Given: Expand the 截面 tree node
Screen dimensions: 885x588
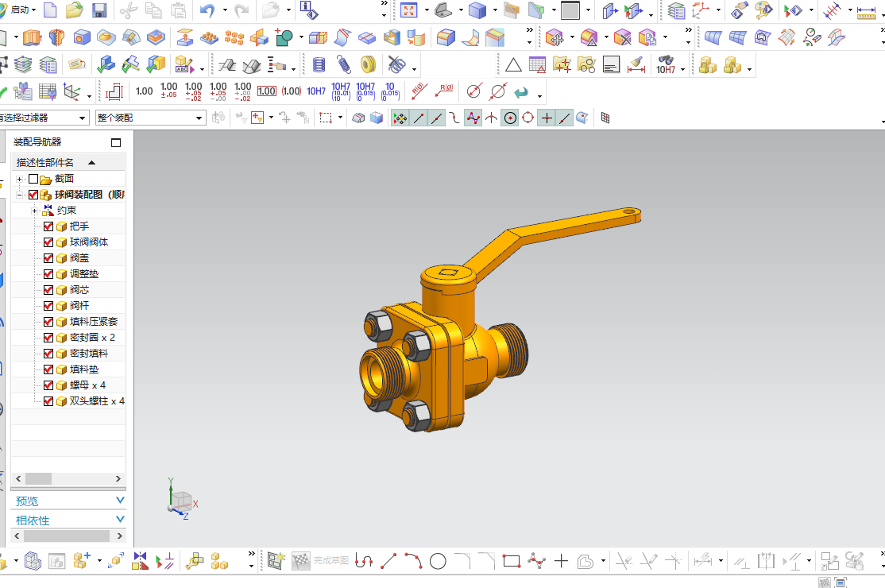Looking at the screenshot, I should tap(19, 179).
